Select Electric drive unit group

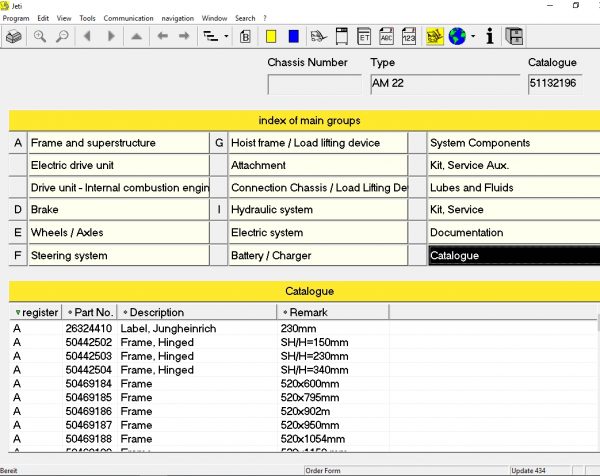119,165
